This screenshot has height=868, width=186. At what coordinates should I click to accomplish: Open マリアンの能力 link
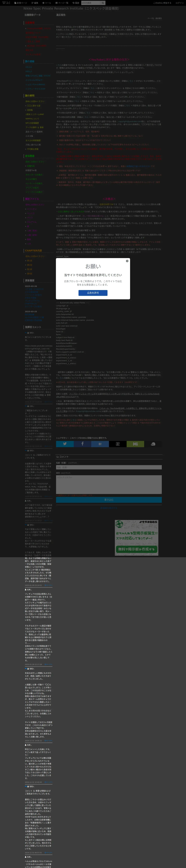click(32, 188)
